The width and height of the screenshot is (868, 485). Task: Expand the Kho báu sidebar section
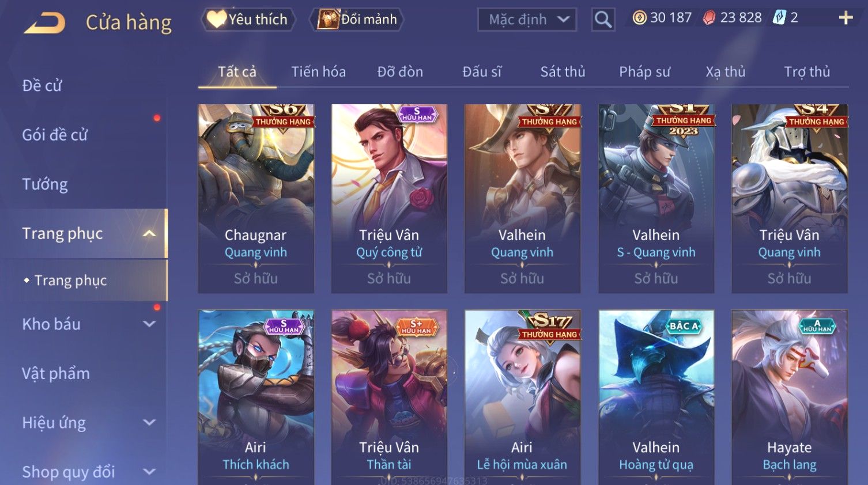click(x=149, y=324)
